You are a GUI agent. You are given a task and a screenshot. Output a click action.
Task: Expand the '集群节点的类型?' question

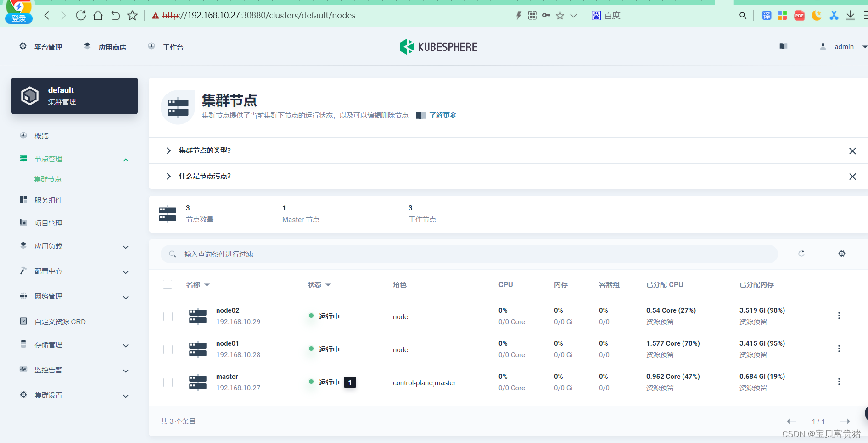click(x=168, y=150)
